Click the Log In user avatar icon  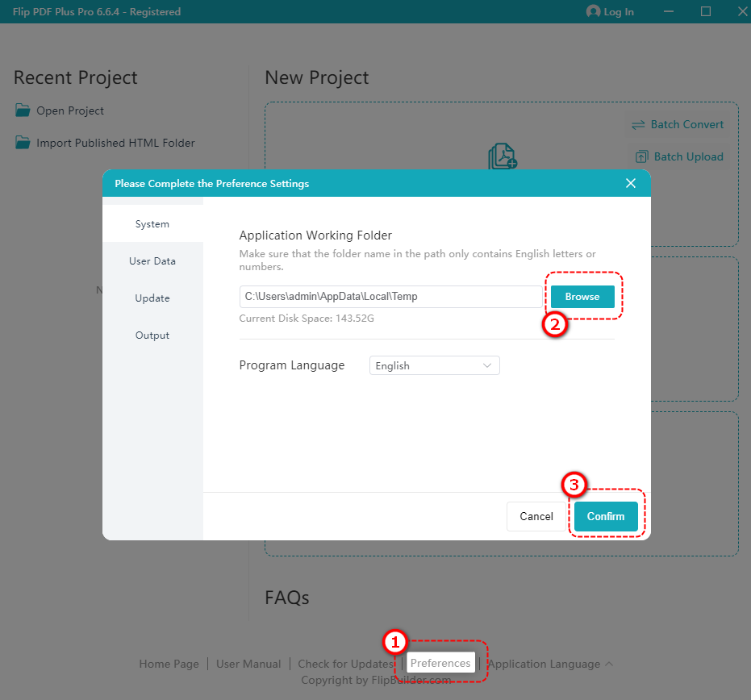point(593,11)
